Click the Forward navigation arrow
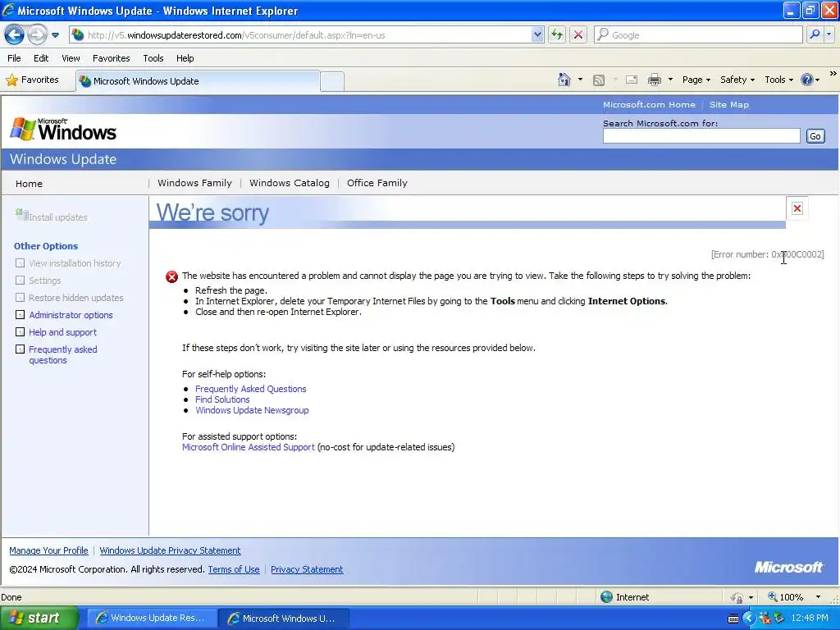Screen dimensions: 840x630 point(36,34)
